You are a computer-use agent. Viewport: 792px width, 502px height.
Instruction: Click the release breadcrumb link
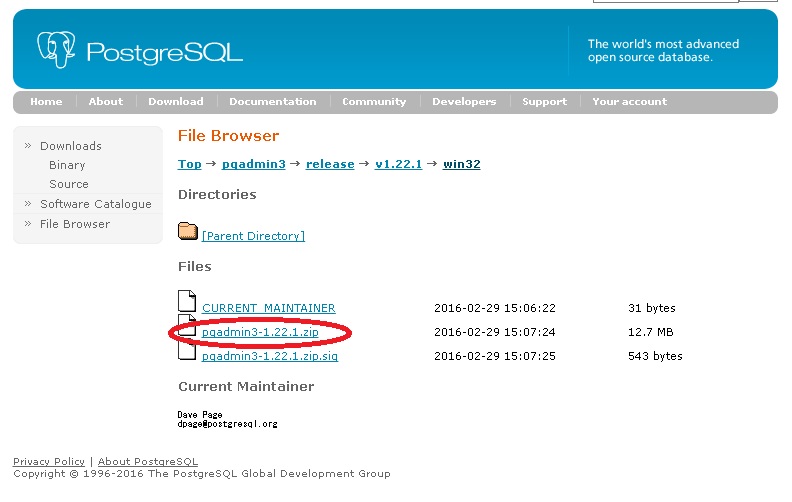pyautogui.click(x=330, y=164)
